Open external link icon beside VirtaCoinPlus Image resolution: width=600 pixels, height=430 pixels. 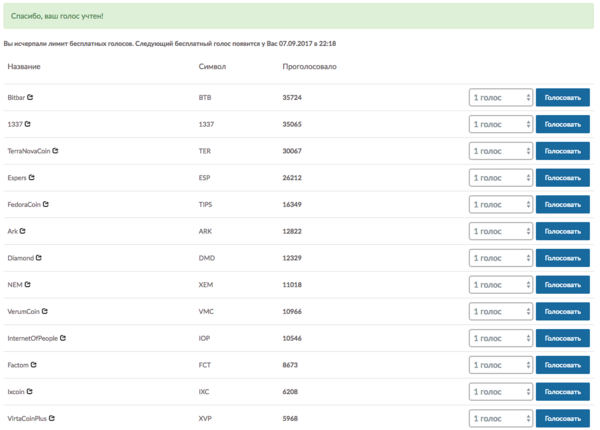52,419
